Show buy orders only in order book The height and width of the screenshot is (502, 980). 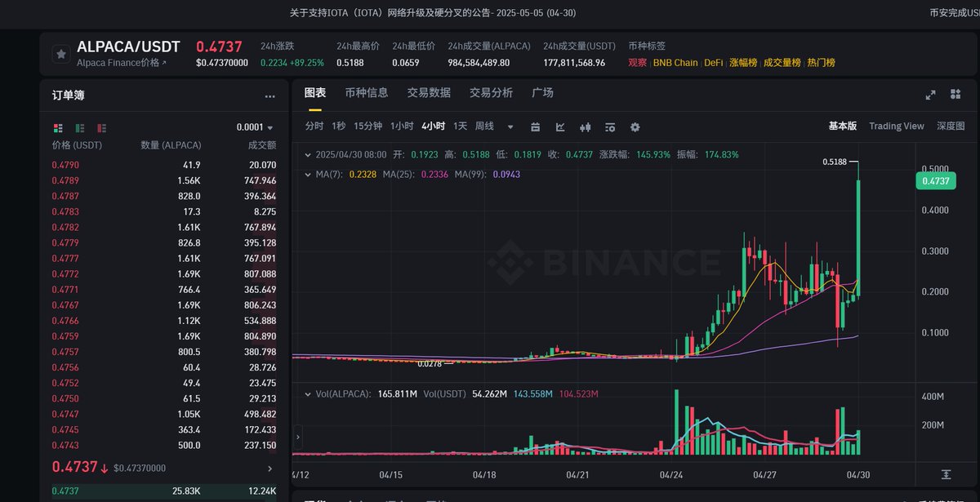pyautogui.click(x=80, y=128)
